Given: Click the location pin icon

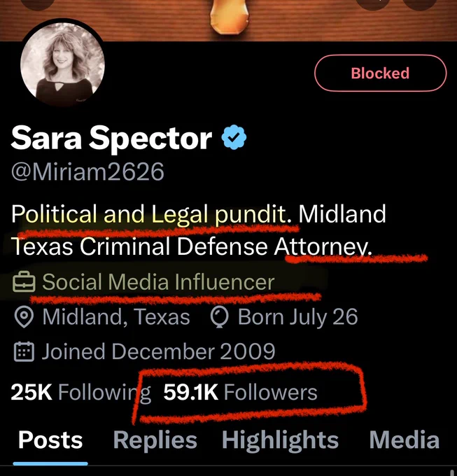Looking at the screenshot, I should tap(24, 317).
